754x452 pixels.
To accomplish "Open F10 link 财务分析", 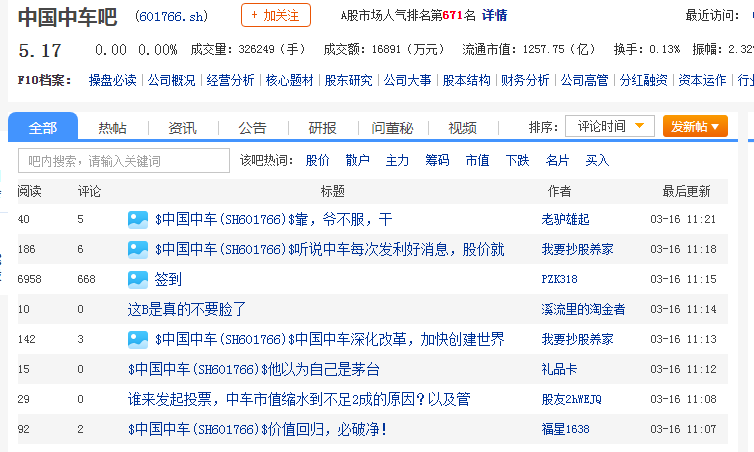I will tap(525, 80).
